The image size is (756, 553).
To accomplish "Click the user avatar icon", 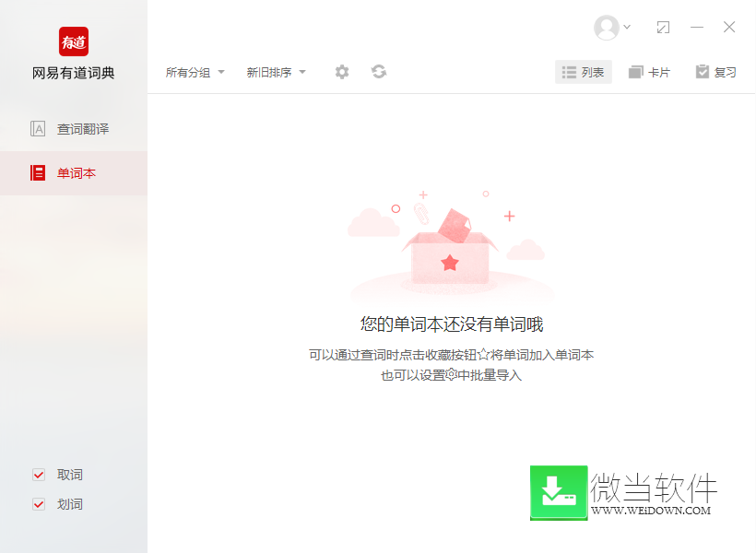I will [607, 28].
